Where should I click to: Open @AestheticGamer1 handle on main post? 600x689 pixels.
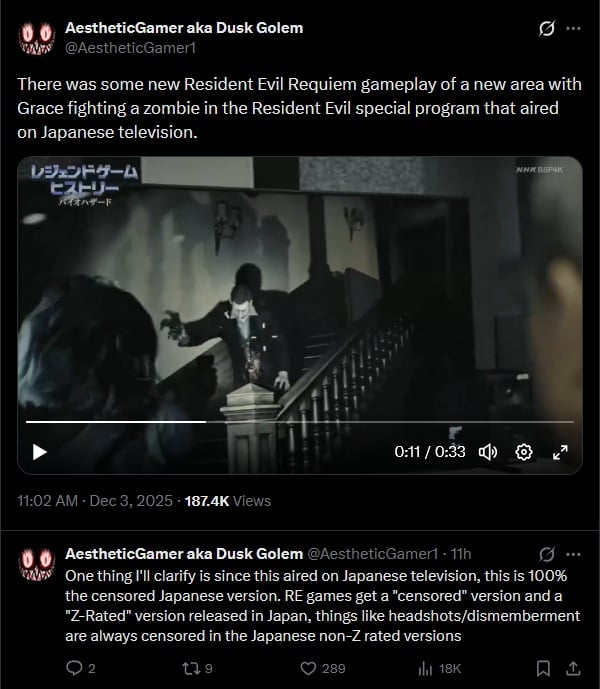(x=131, y=47)
